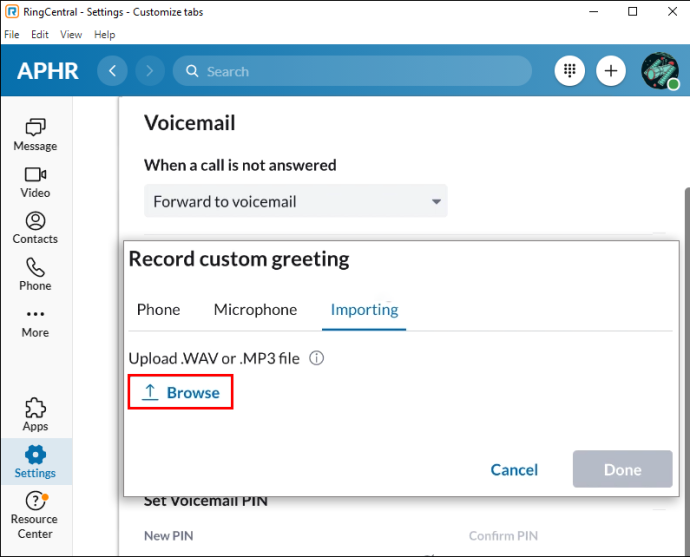Click 'When a call is not answered' label
Screen dimensions: 690x557
240,165
